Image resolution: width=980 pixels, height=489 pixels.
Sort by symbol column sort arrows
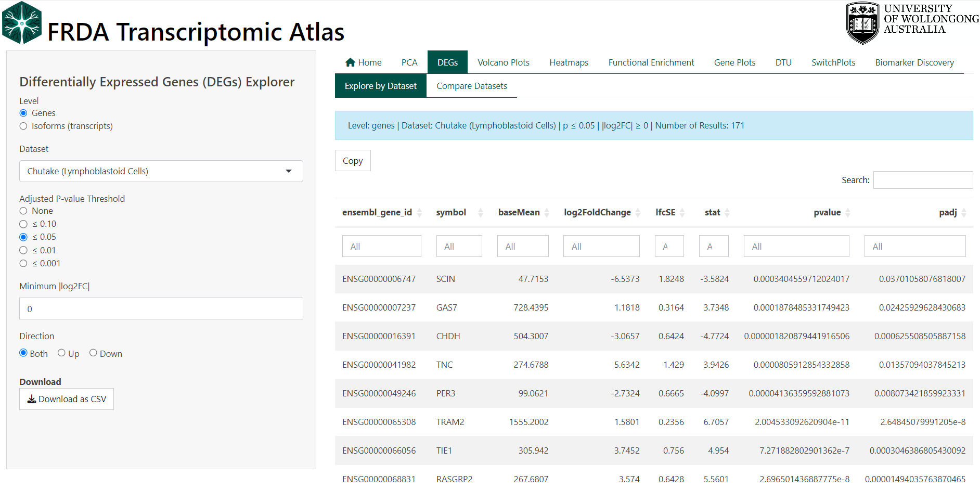[x=481, y=212]
